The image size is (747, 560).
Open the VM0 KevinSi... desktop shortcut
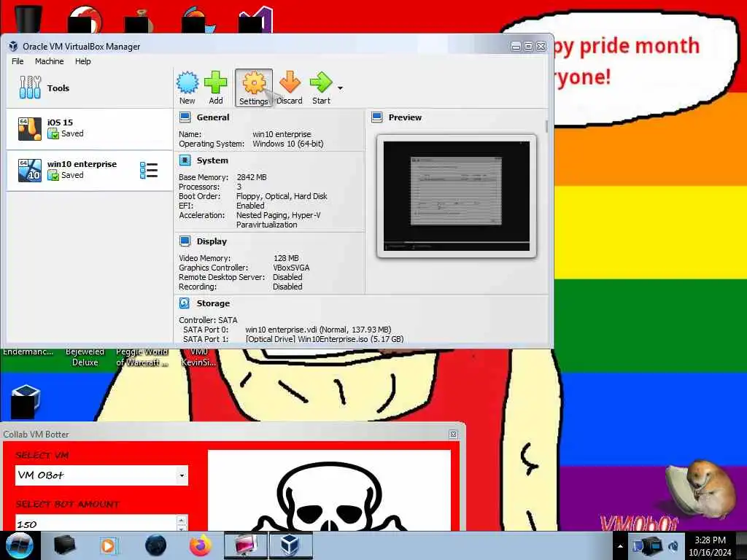[198, 357]
